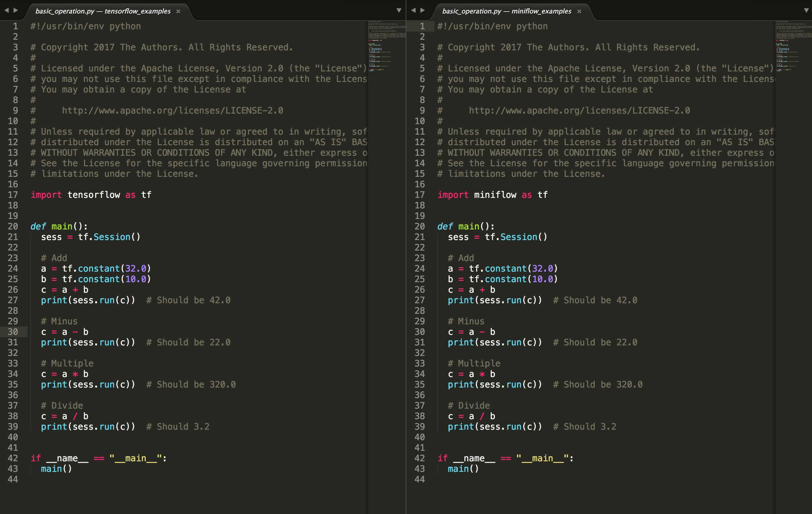Close the miniflow_examples basic_operation.py tab
This screenshot has width=812, height=514.
(579, 11)
